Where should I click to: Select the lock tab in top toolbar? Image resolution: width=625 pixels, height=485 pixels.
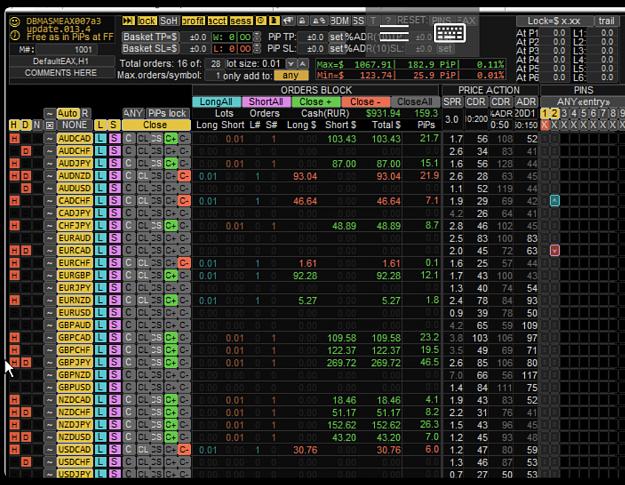click(x=147, y=21)
